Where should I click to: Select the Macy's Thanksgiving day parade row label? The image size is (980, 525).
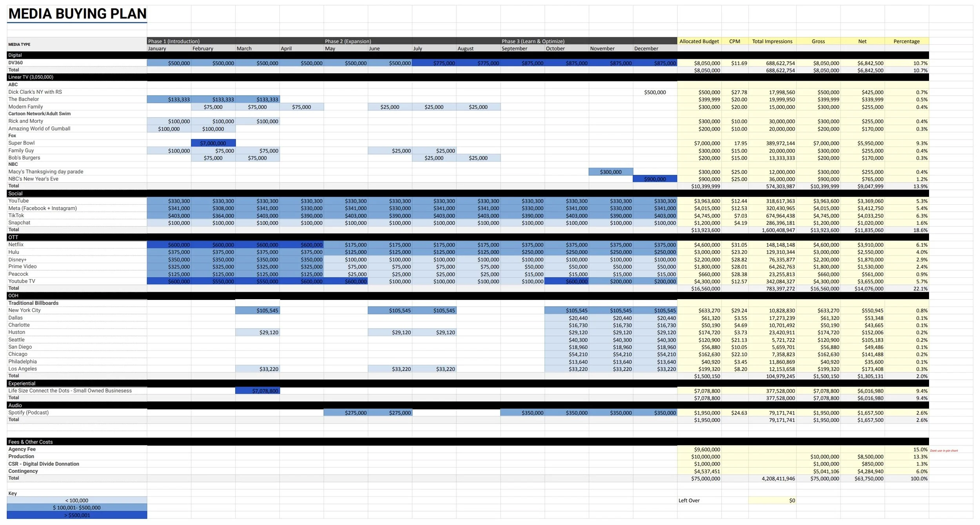(x=46, y=172)
